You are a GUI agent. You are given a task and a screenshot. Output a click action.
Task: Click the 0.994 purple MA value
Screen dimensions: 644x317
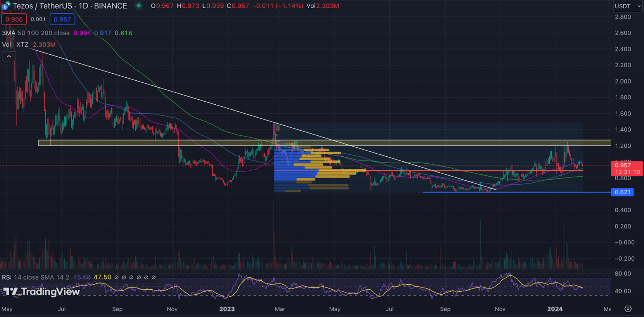82,33
